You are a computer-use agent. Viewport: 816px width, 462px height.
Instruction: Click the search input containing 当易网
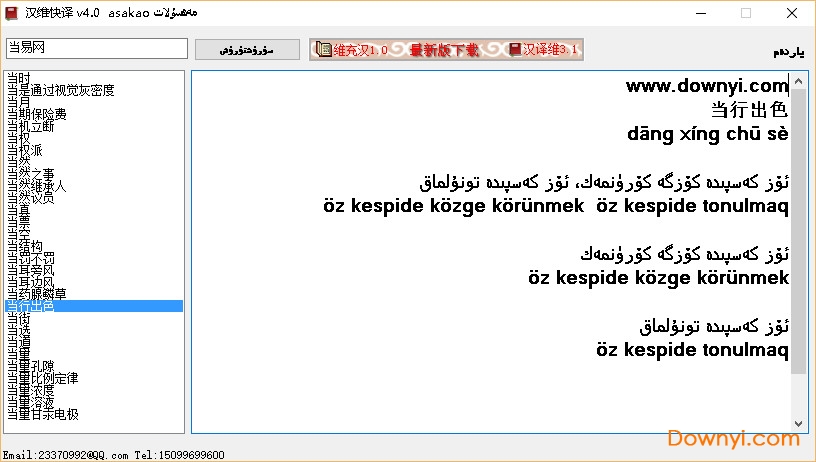(96, 48)
